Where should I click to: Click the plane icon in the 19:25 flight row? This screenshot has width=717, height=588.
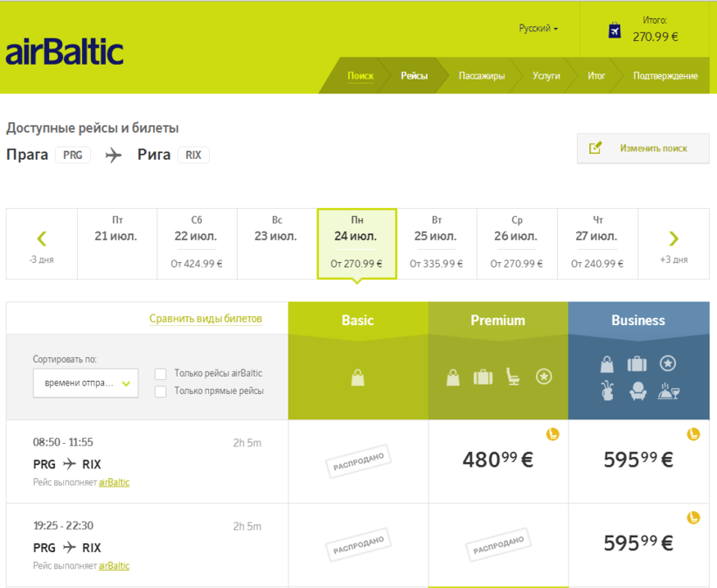69,547
